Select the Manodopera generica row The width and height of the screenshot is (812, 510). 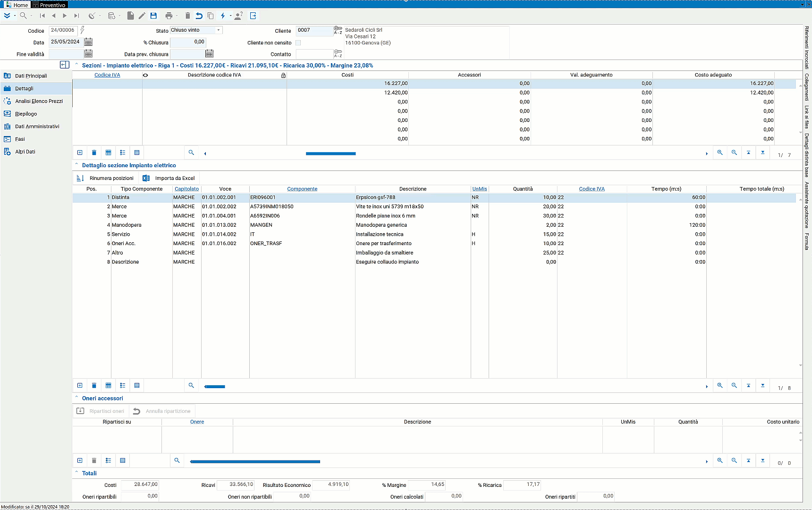[434, 225]
